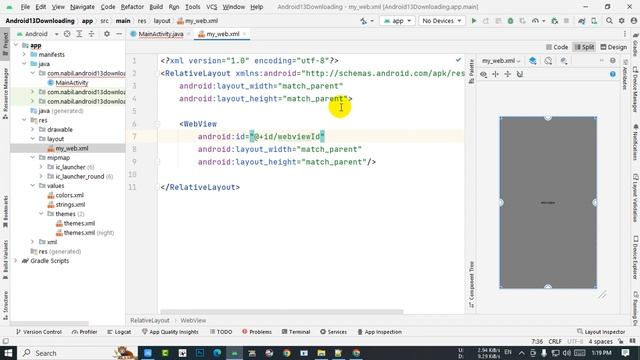Click Expand All icon in project panel

(x=79, y=34)
